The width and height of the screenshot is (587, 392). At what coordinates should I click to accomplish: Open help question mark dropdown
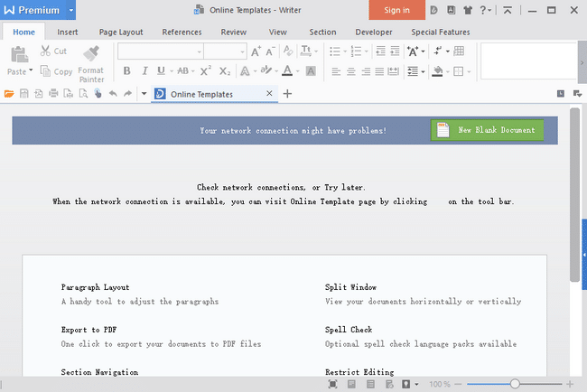[x=485, y=10]
